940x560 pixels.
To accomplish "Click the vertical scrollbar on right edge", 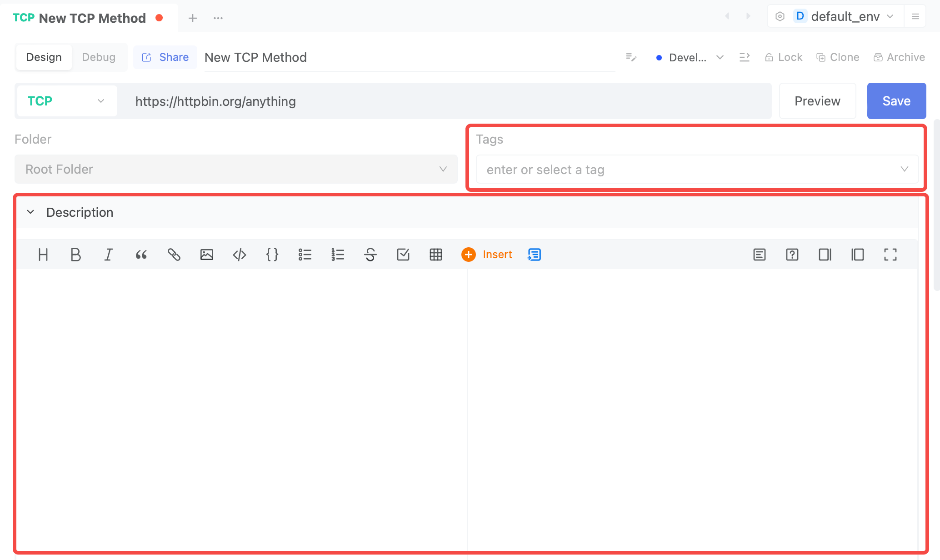I will click(x=936, y=205).
